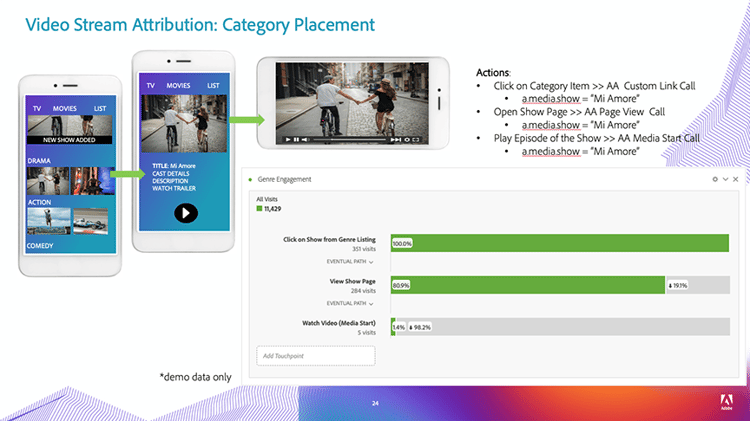This screenshot has width=750, height=421.
Task: Open MOVIES tab on left phone
Action: pos(65,109)
